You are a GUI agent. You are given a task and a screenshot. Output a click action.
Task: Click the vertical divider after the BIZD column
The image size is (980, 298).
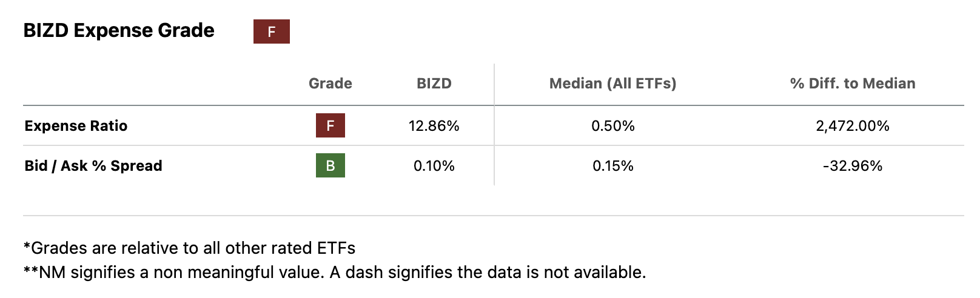[x=494, y=145]
